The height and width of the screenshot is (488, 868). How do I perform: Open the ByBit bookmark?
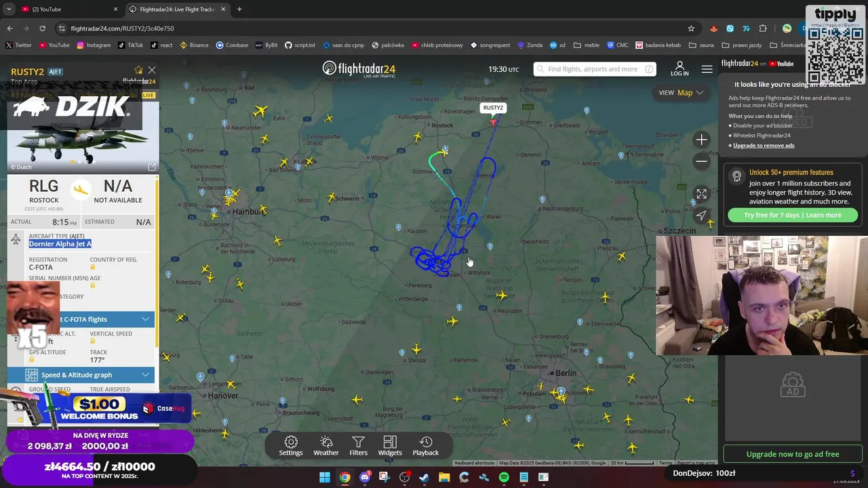[x=267, y=45]
